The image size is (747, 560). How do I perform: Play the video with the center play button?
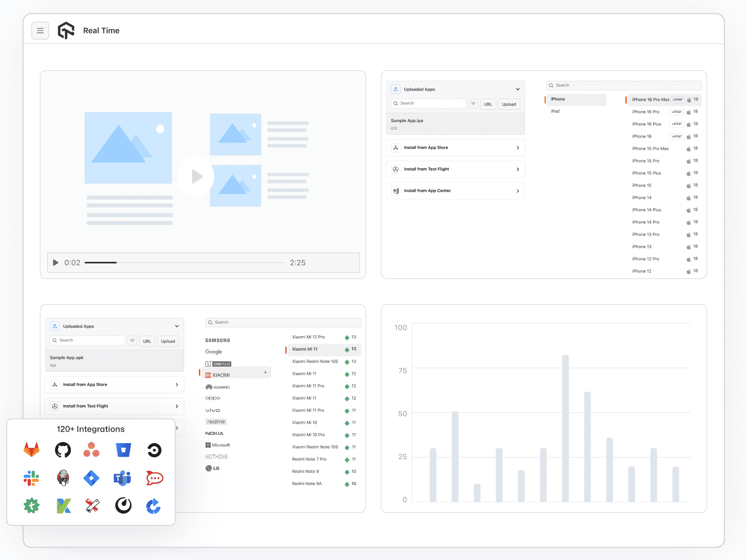point(196,177)
